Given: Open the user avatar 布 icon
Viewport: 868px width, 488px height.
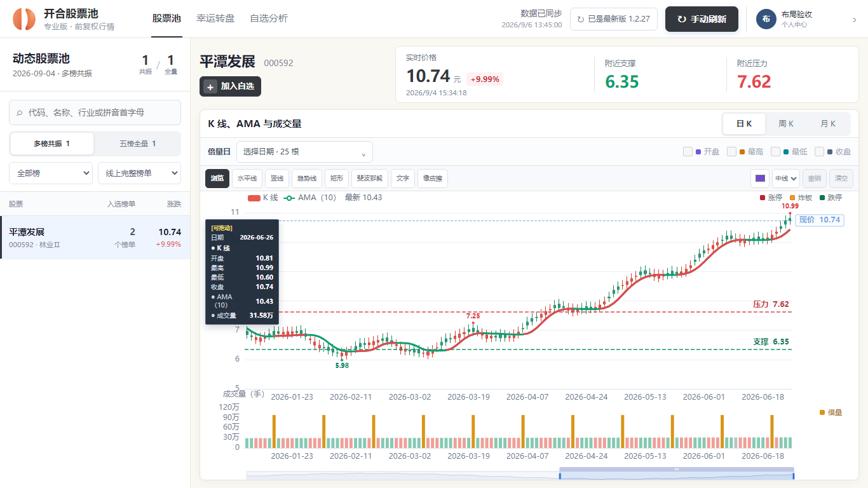Looking at the screenshot, I should point(766,19).
